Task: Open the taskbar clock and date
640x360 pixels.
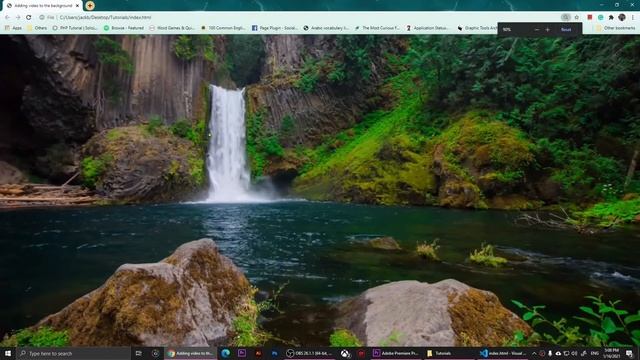Action: 611,353
